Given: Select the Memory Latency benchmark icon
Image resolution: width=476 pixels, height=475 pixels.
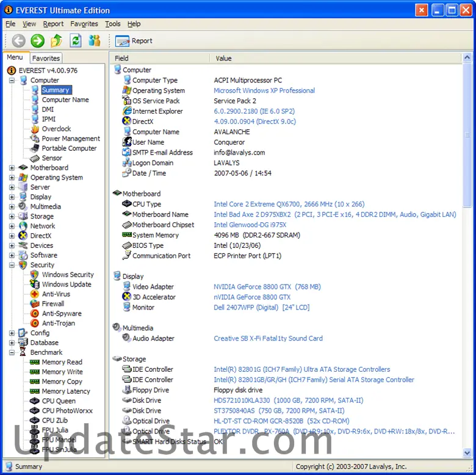Looking at the screenshot, I should (x=35, y=391).
